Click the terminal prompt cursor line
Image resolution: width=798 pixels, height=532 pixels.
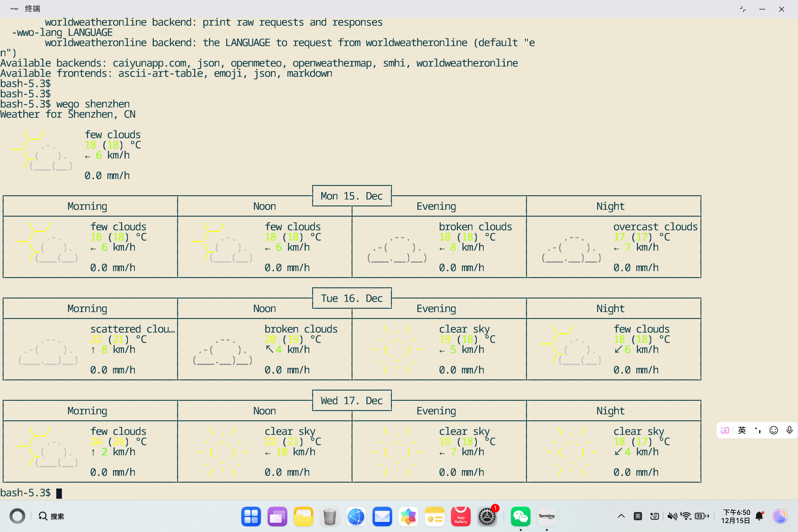tap(59, 493)
